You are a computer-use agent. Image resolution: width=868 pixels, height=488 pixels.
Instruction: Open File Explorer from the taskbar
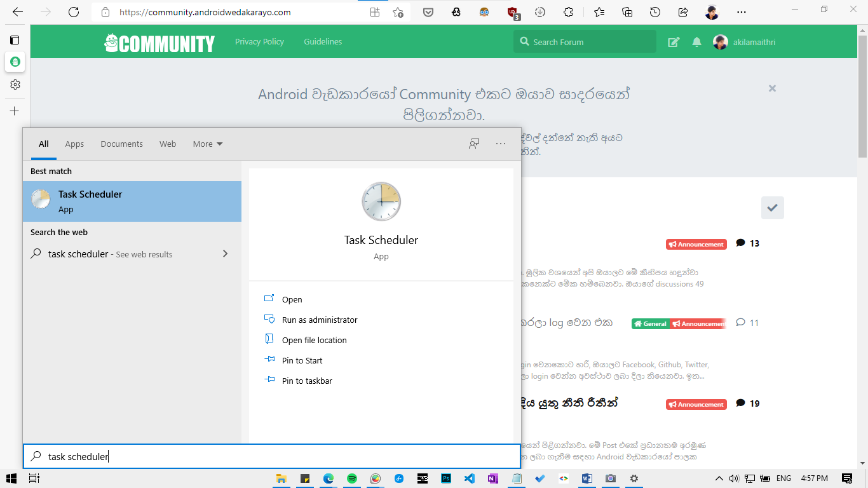tap(281, 478)
